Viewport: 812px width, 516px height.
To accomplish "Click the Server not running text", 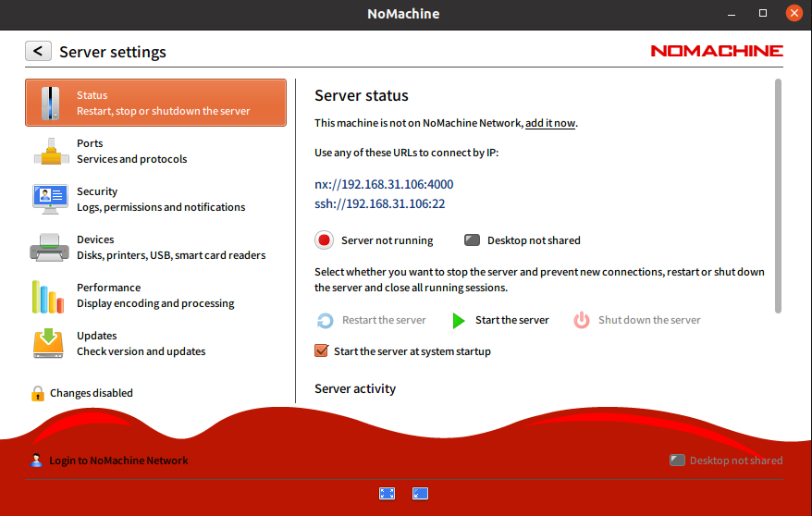I will (388, 240).
